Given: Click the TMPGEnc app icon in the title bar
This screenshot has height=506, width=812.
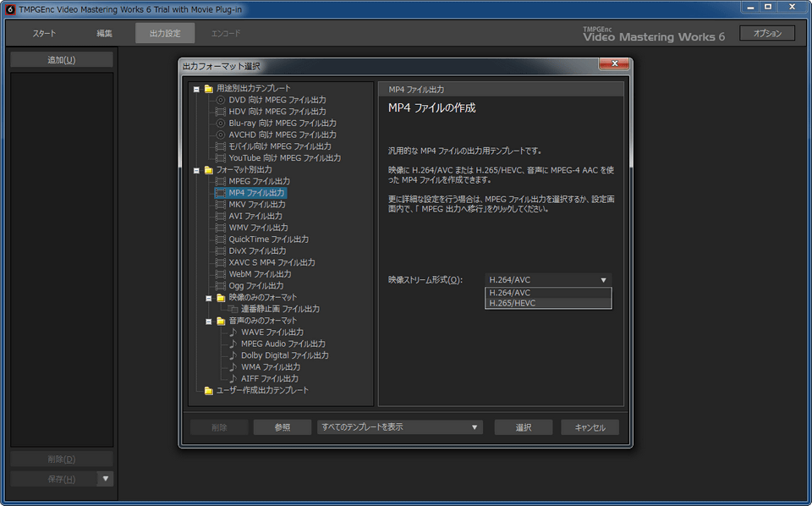Looking at the screenshot, I should [10, 9].
